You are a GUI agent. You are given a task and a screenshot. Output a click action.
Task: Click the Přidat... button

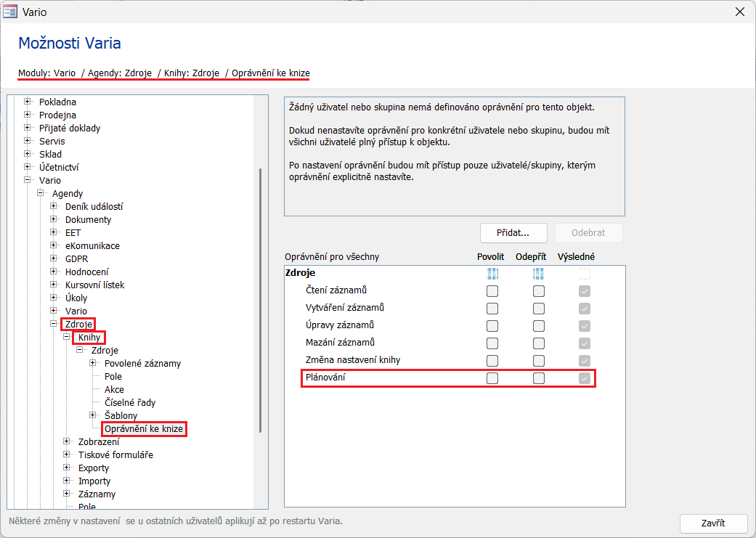[513, 233]
